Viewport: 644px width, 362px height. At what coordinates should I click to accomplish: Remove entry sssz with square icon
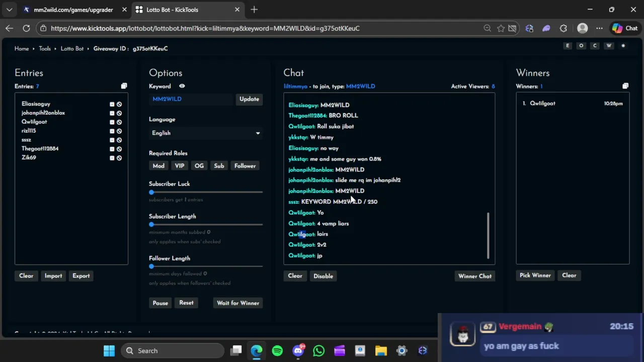pyautogui.click(x=112, y=140)
